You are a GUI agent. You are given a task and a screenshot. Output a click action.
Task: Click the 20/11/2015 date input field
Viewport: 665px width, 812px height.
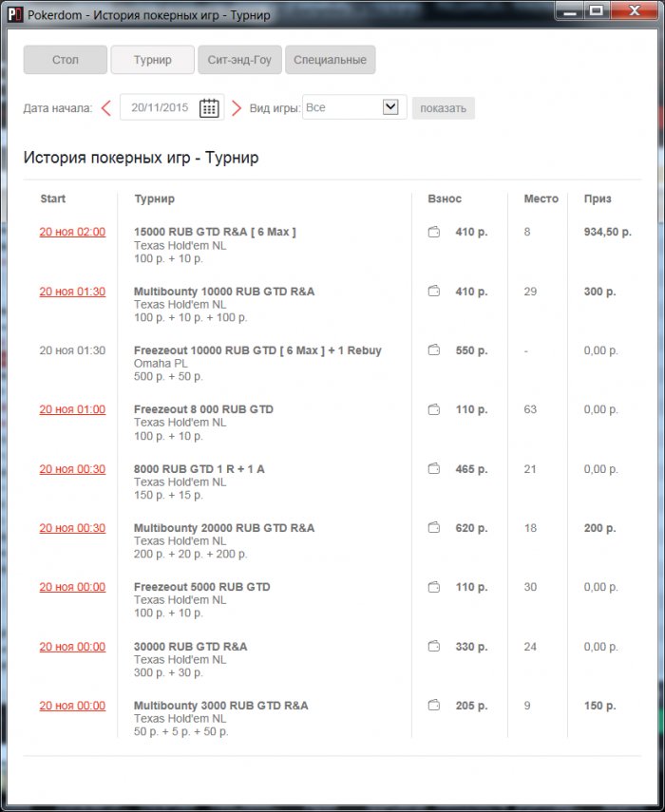[160, 107]
